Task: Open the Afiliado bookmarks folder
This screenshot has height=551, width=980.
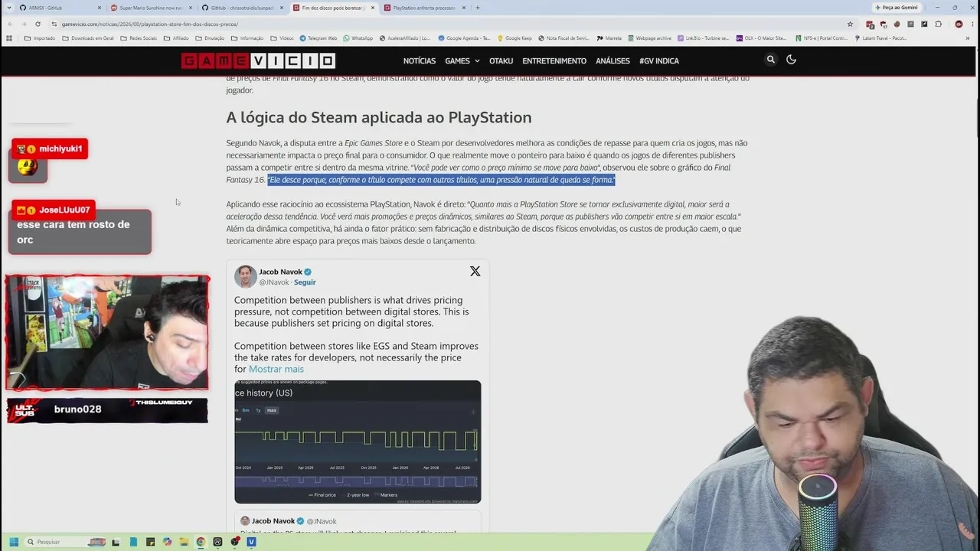Action: coord(176,37)
